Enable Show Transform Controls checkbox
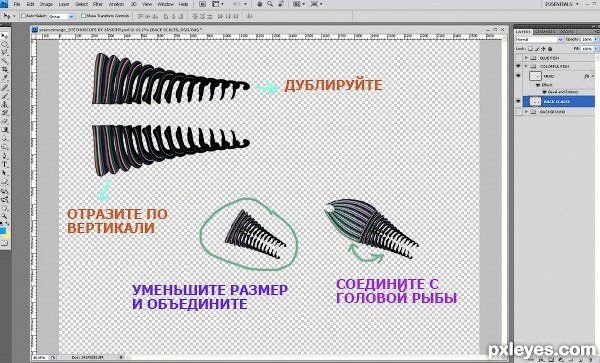The image size is (600, 363). tap(83, 16)
